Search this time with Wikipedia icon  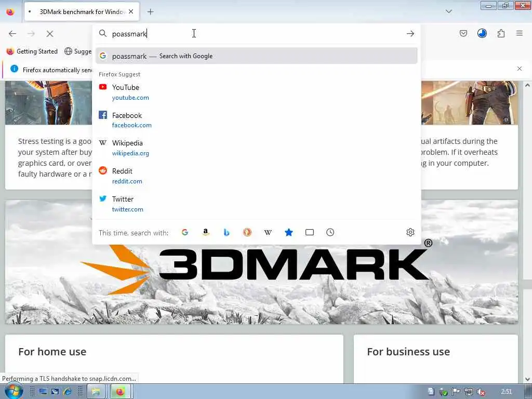click(x=268, y=232)
